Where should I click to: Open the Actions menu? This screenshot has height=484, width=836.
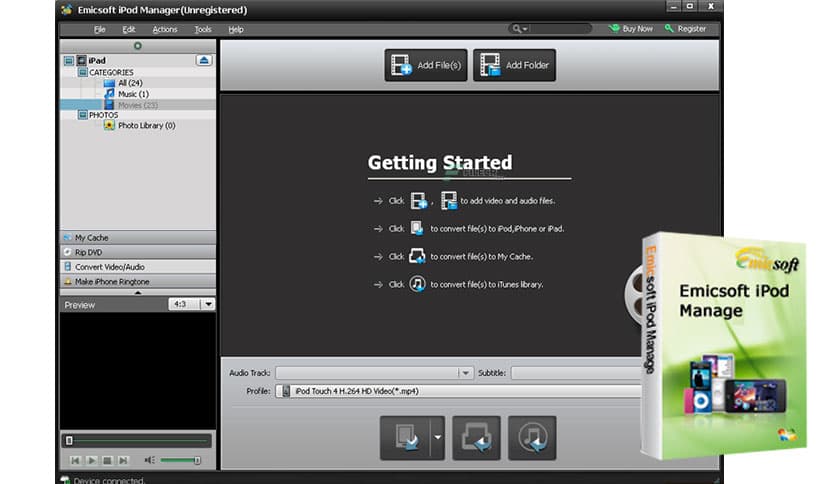pyautogui.click(x=165, y=29)
